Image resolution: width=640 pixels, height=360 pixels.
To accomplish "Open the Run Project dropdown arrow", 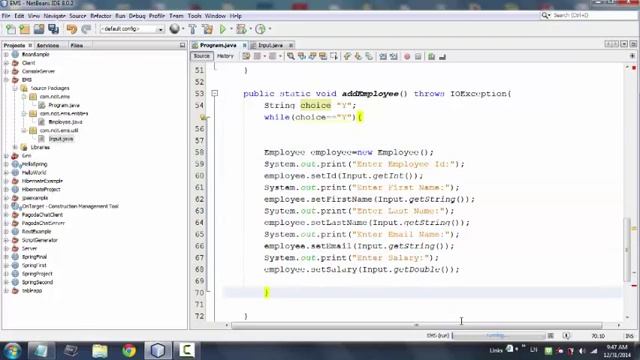I will [x=231, y=29].
